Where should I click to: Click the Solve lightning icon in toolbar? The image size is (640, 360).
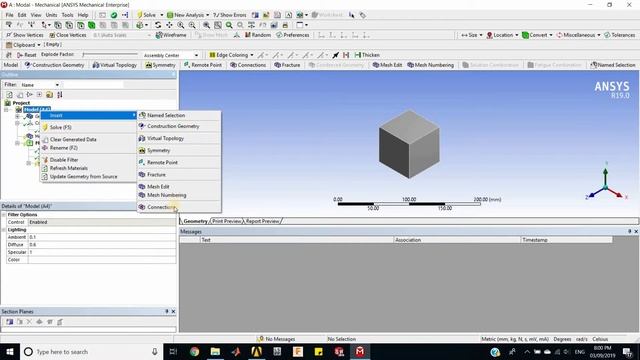(140, 15)
